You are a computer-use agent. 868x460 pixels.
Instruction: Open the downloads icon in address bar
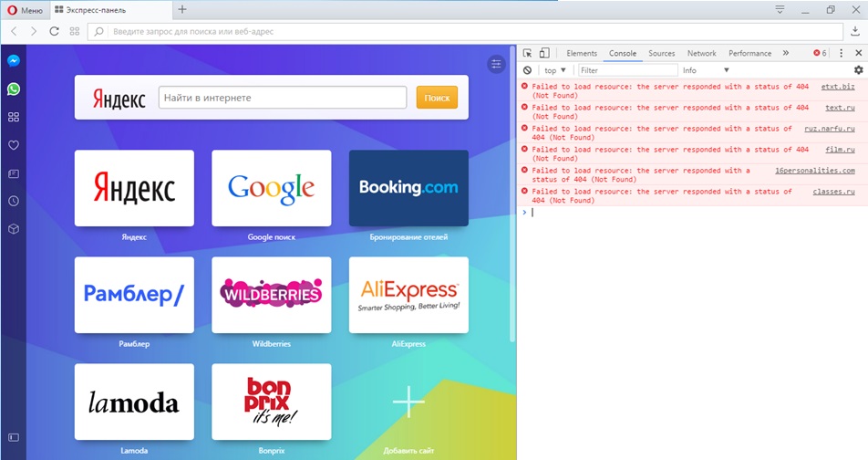tap(854, 32)
